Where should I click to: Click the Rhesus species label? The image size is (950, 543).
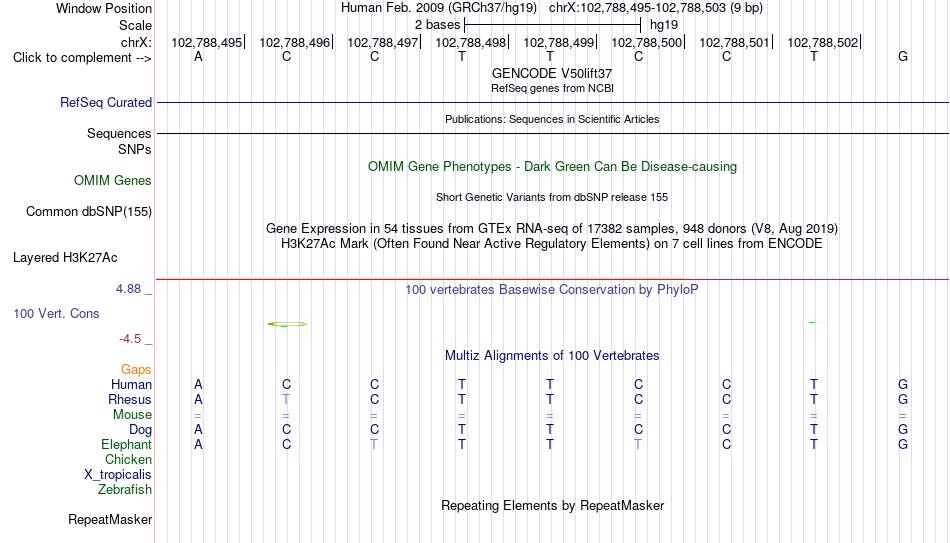coord(130,400)
